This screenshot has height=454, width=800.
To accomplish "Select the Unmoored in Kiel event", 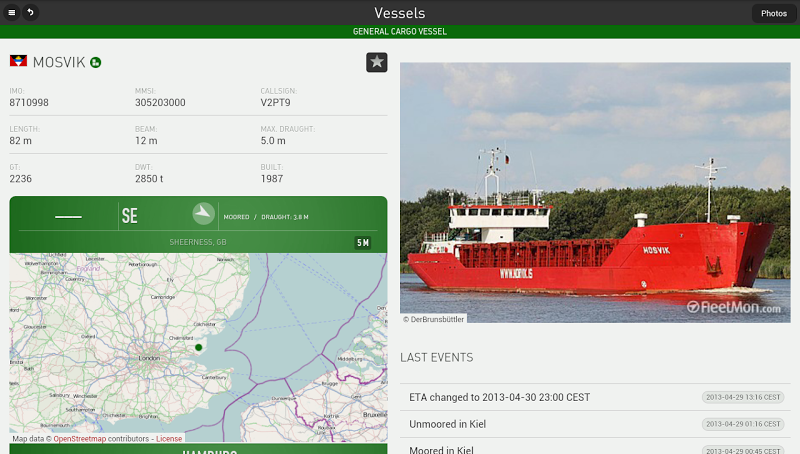I will pos(595,424).
